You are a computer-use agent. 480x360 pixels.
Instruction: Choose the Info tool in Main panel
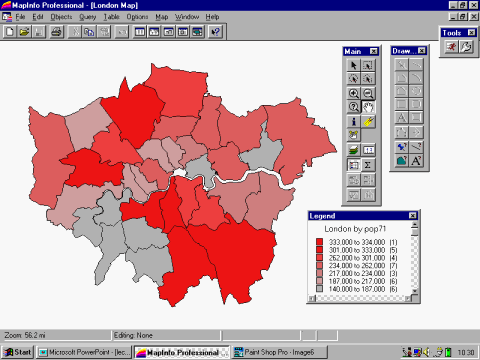(x=354, y=122)
